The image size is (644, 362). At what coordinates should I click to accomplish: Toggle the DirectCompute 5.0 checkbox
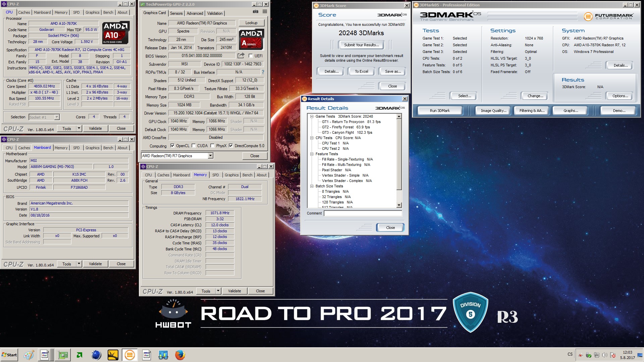[x=231, y=145]
